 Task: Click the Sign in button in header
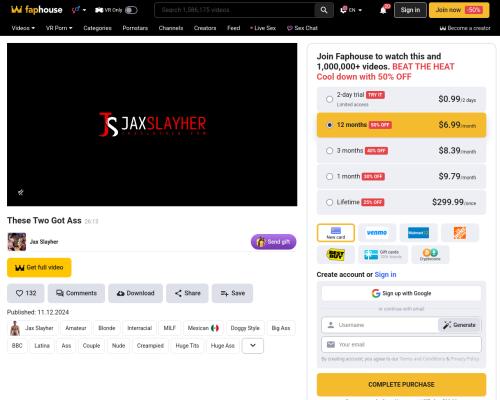pos(410,10)
